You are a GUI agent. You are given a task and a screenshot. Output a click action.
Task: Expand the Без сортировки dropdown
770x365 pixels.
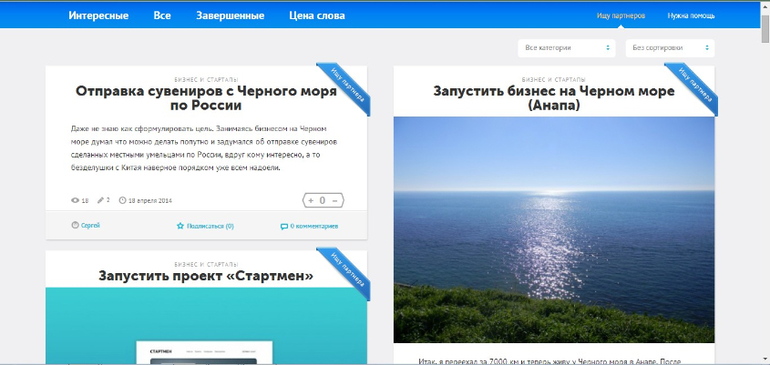pyautogui.click(x=670, y=48)
